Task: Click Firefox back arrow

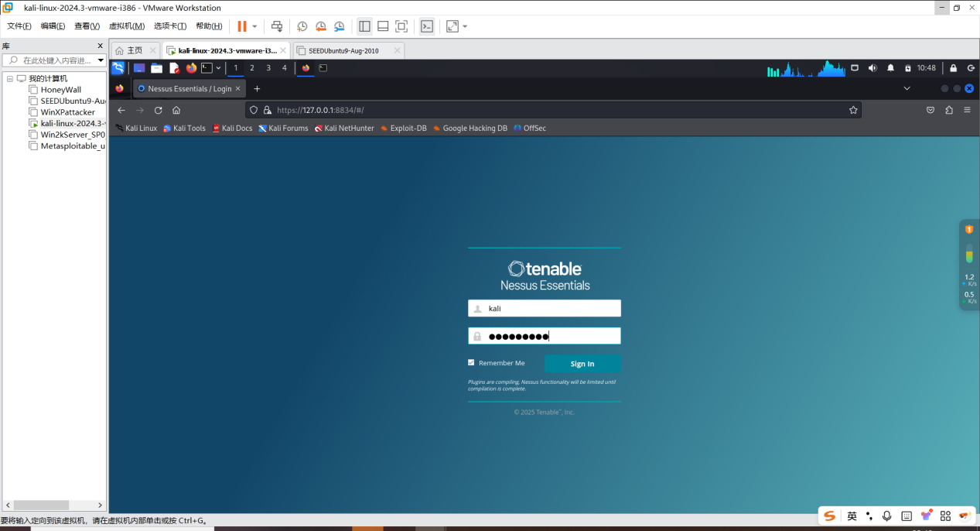Action: tap(121, 110)
